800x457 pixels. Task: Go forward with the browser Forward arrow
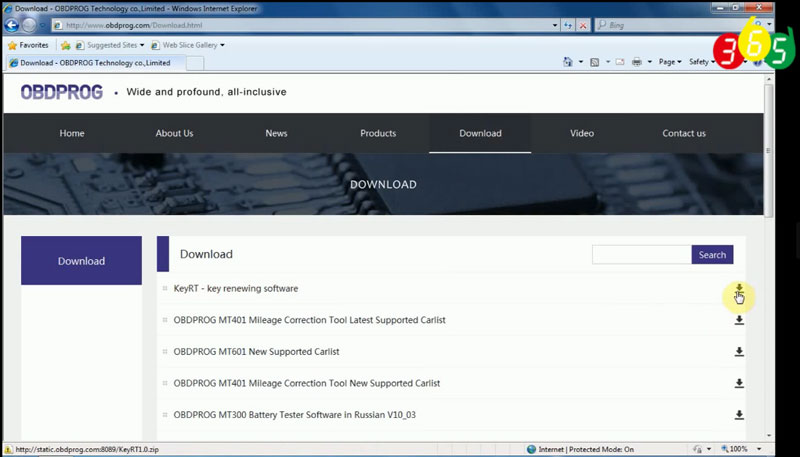(x=29, y=25)
